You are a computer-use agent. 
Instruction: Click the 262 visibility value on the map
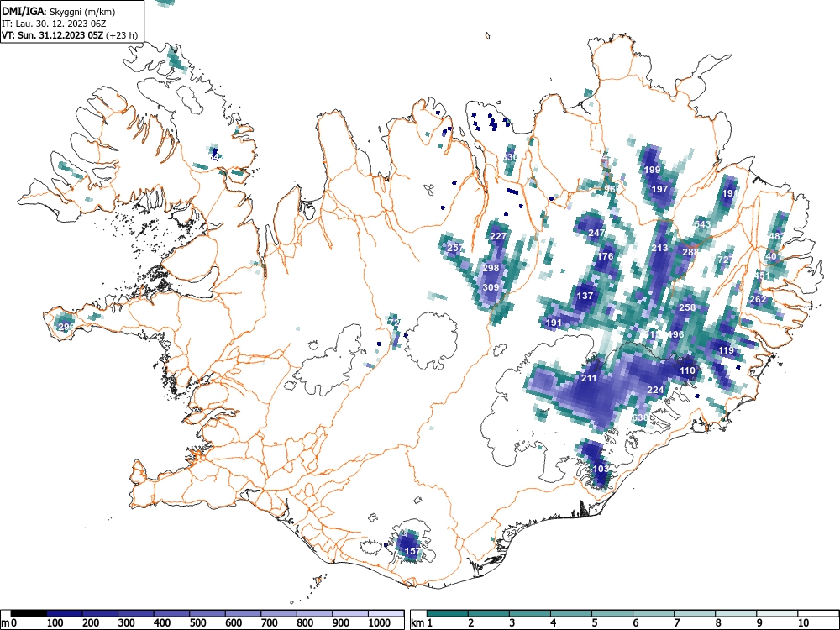tap(758, 299)
